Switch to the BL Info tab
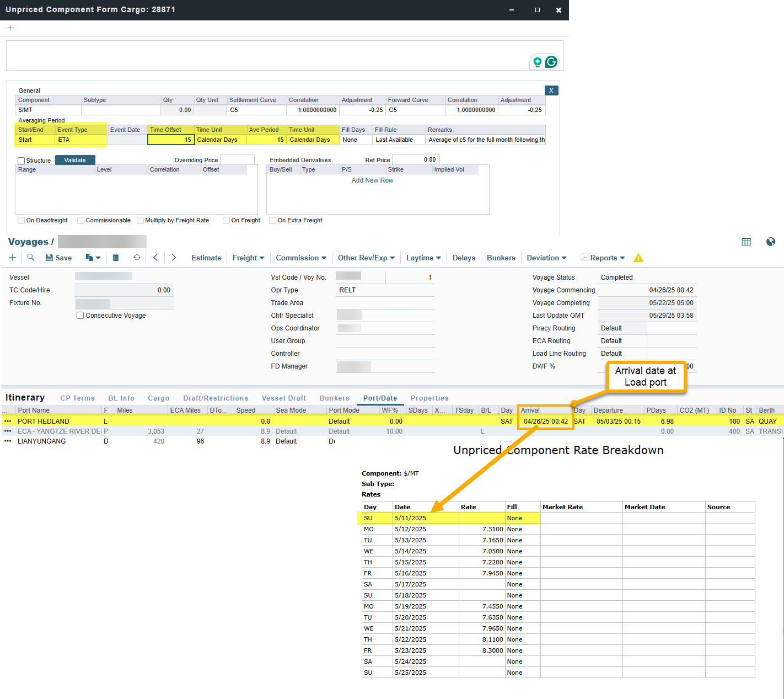 coord(121,398)
